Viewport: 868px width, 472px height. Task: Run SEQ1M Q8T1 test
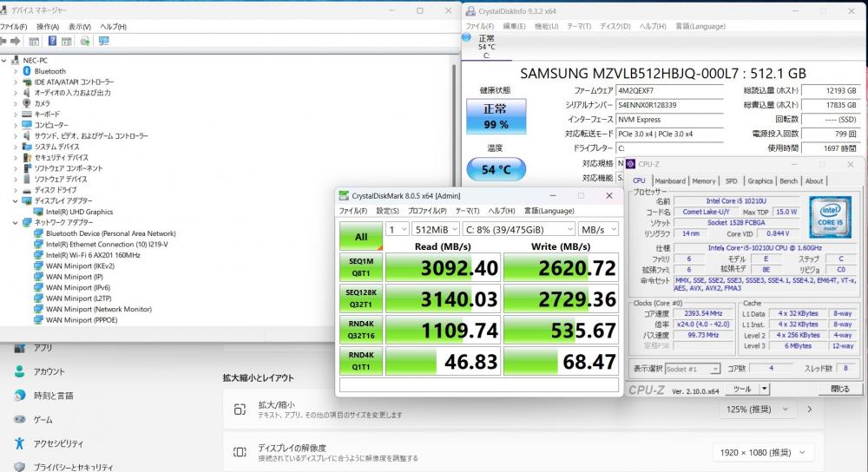click(x=361, y=267)
